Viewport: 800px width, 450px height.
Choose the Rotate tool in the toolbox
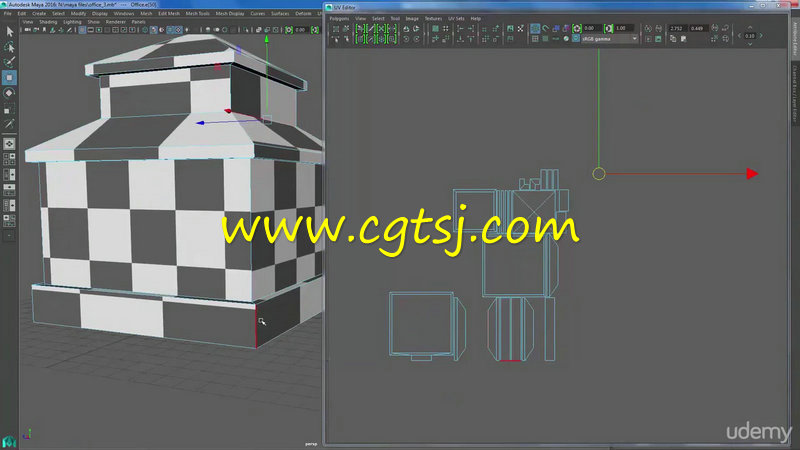point(9,93)
